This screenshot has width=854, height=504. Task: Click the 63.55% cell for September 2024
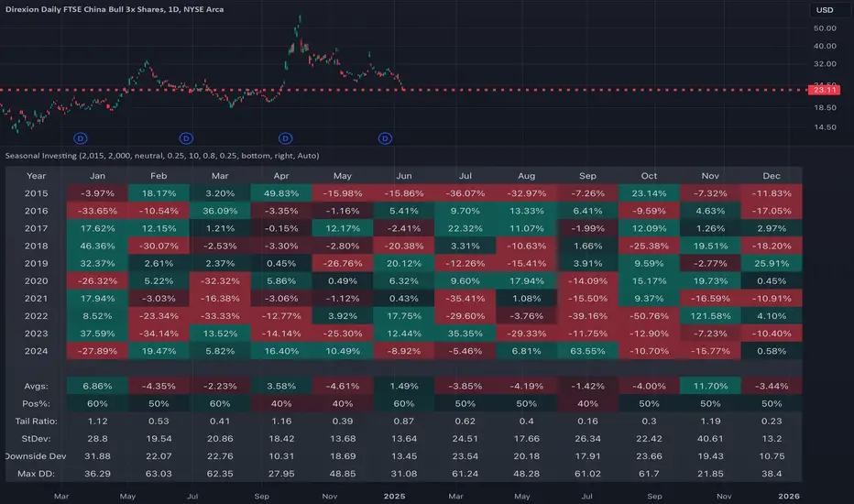[587, 351]
